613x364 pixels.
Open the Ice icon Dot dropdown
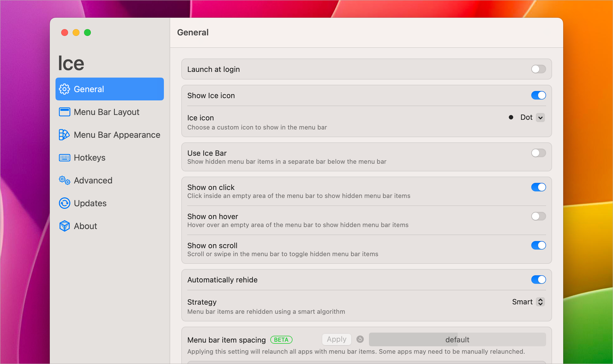coord(540,118)
